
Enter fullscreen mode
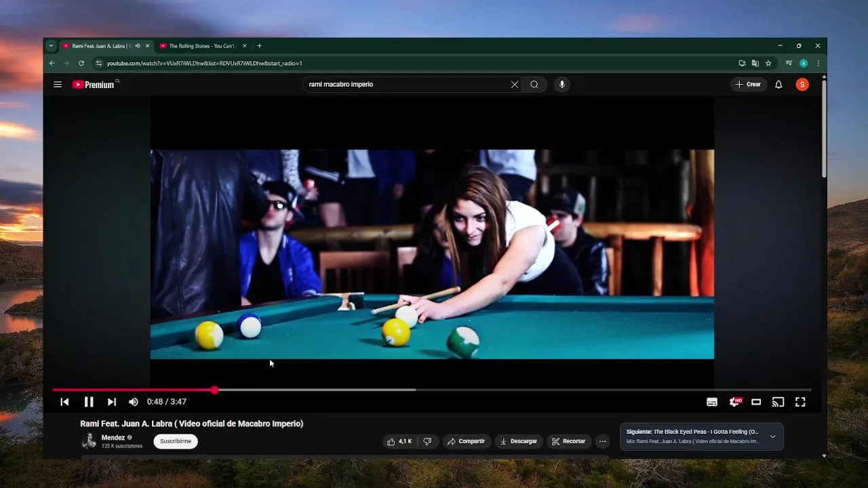click(x=800, y=402)
